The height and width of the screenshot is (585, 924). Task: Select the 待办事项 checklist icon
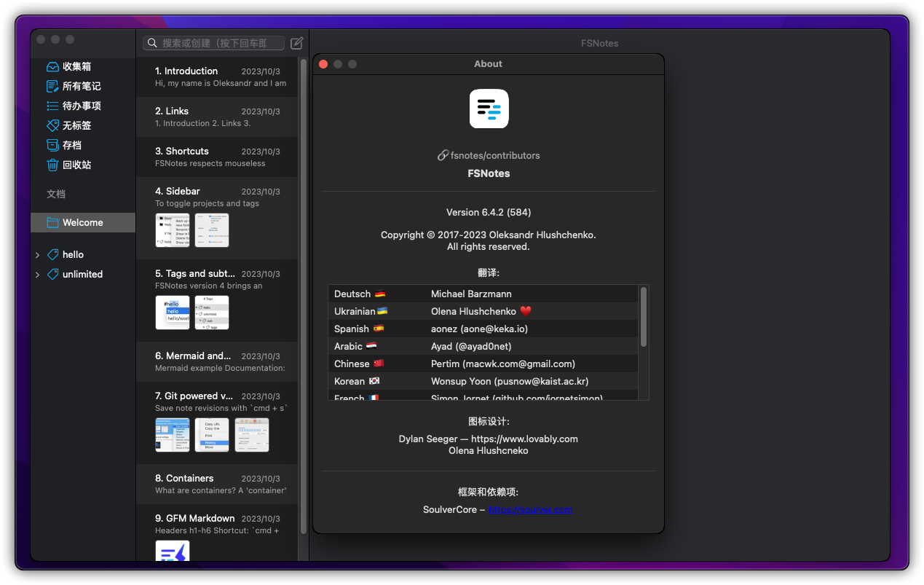click(x=52, y=106)
